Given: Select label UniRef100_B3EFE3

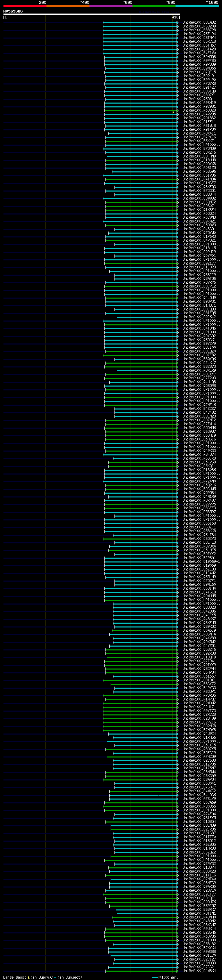Looking at the screenshot, I should click(x=199, y=543).
